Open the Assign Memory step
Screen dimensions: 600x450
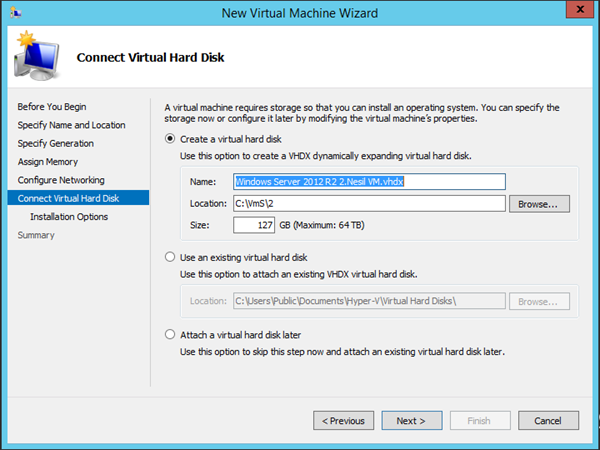pyautogui.click(x=47, y=161)
